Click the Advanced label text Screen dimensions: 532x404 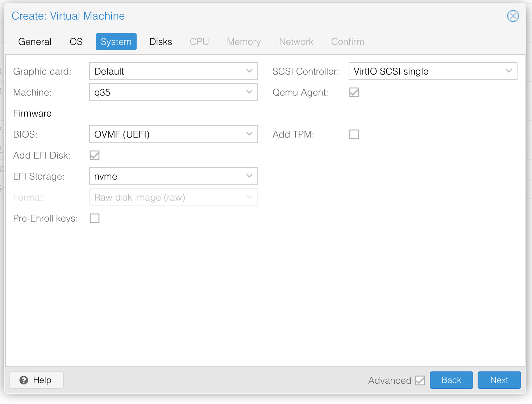coord(390,380)
